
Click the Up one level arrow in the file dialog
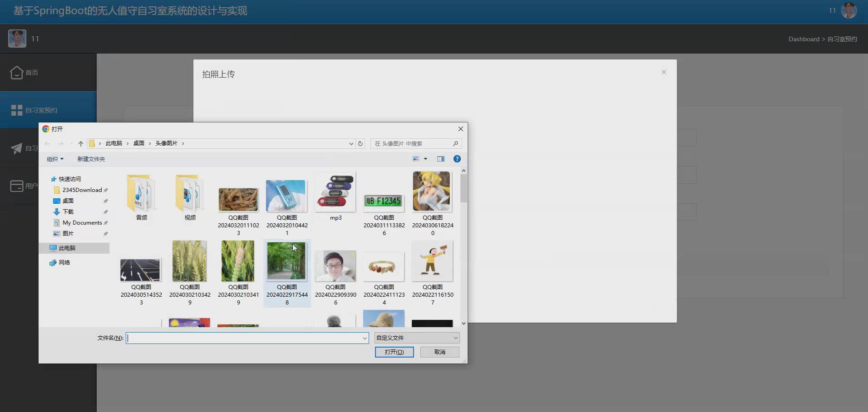[81, 144]
